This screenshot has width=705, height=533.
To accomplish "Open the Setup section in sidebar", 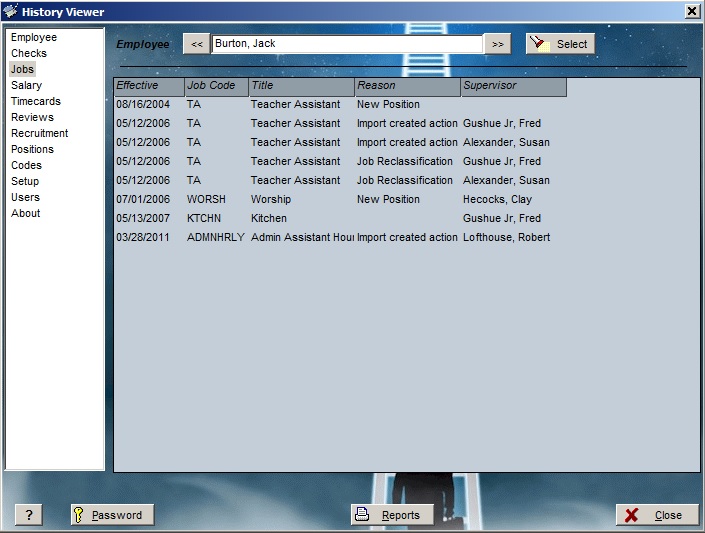I will click(x=25, y=181).
